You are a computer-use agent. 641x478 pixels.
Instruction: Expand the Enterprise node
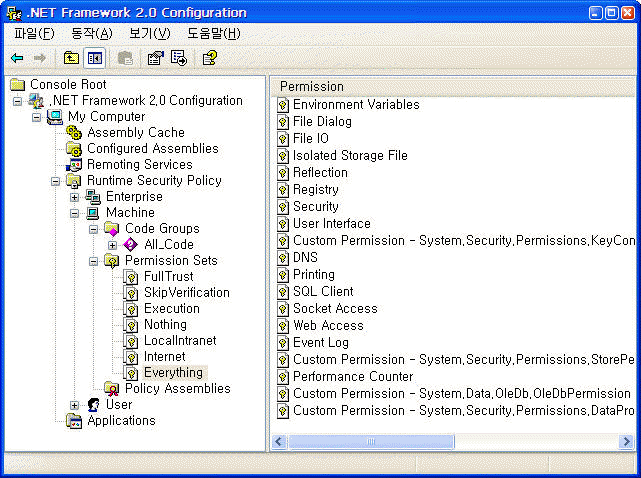(x=74, y=197)
